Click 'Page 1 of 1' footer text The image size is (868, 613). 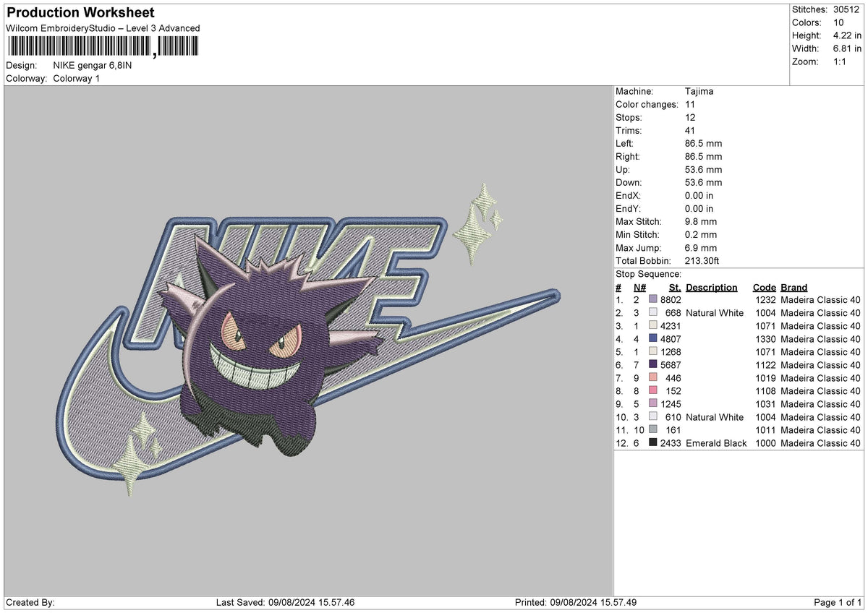pyautogui.click(x=838, y=603)
